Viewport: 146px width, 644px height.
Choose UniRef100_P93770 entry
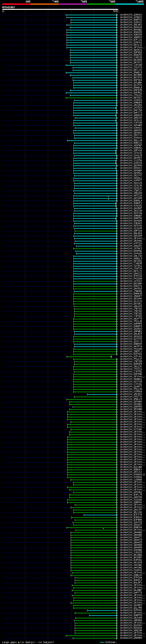click(131, 397)
